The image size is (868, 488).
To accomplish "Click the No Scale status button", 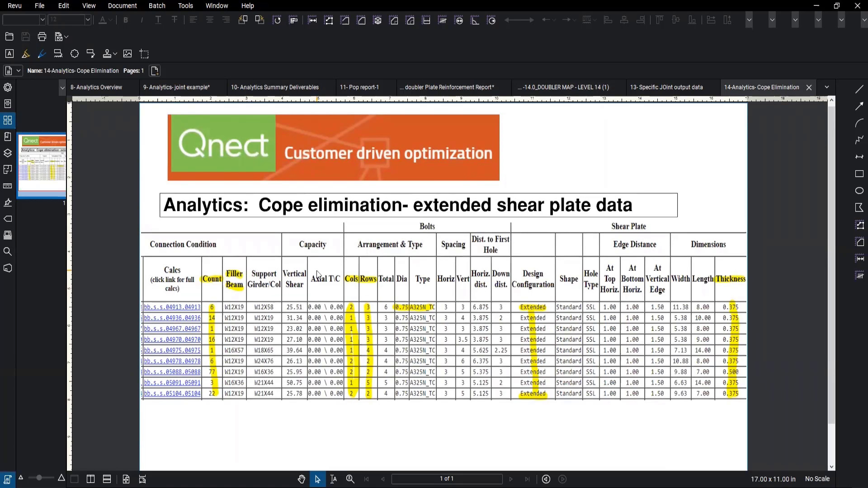I will point(817,479).
